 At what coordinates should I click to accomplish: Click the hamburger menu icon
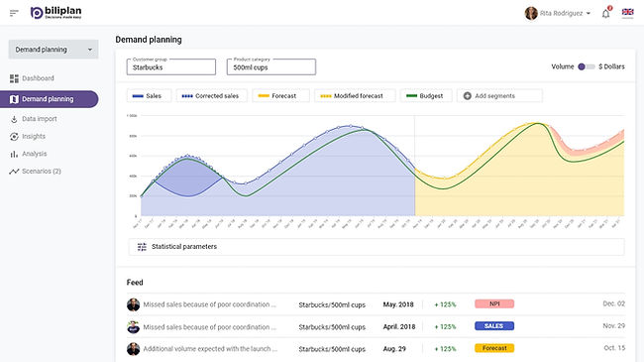14,13
